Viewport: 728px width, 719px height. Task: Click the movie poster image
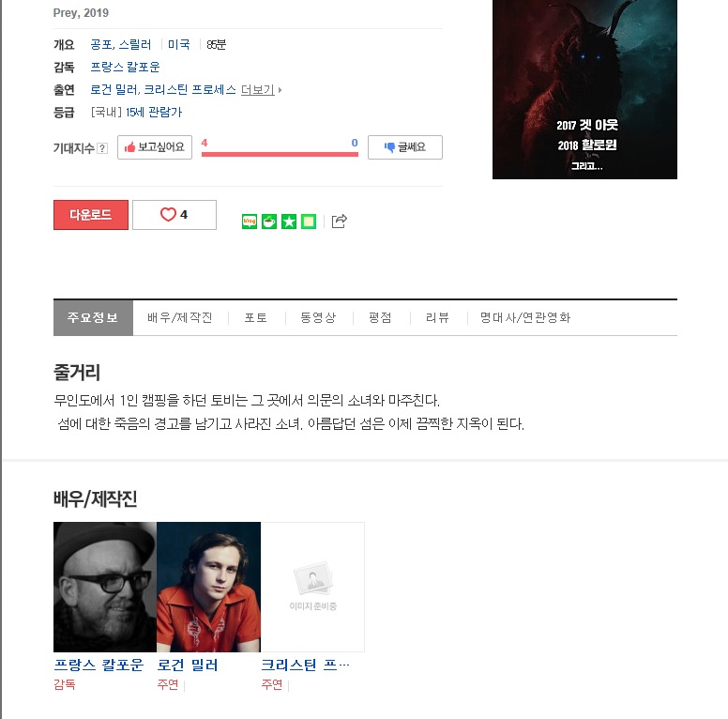[x=584, y=89]
